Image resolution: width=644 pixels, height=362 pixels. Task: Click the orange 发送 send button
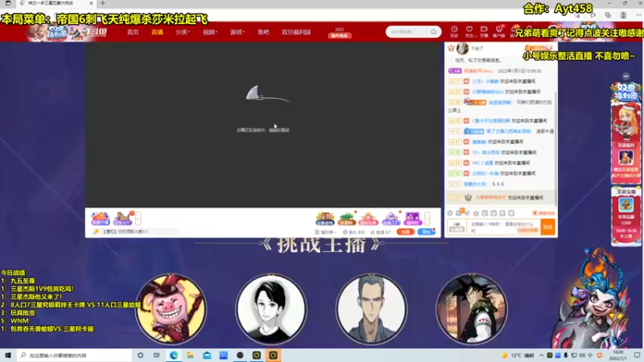[x=548, y=227]
